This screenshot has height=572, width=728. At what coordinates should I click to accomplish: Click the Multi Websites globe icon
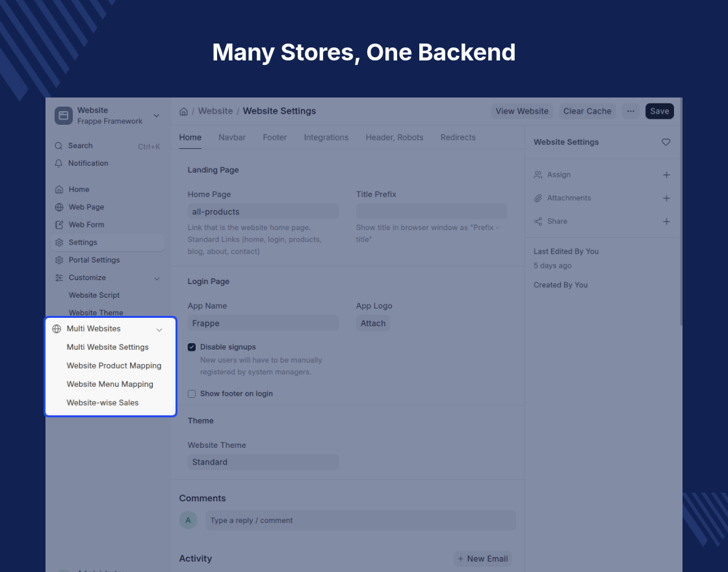pyautogui.click(x=57, y=329)
